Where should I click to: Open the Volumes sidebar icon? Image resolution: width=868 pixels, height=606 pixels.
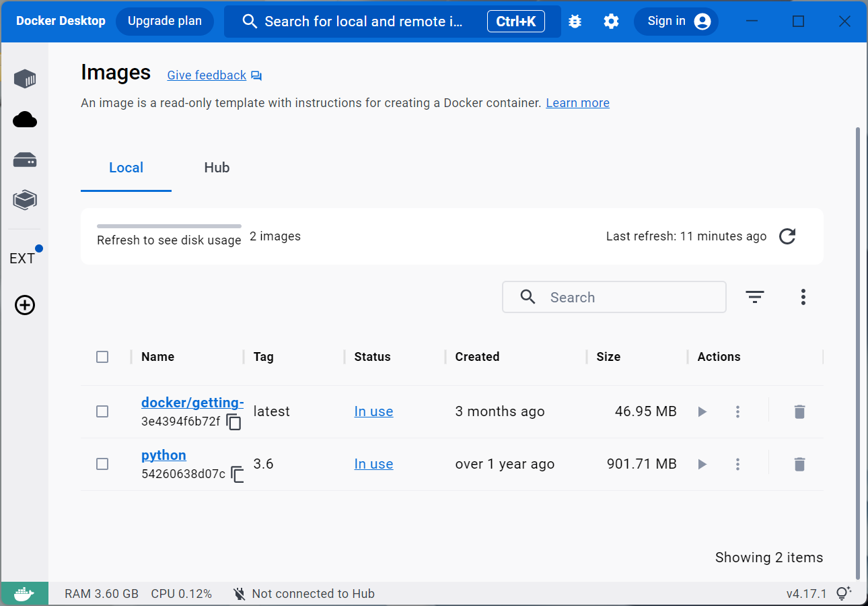25,160
